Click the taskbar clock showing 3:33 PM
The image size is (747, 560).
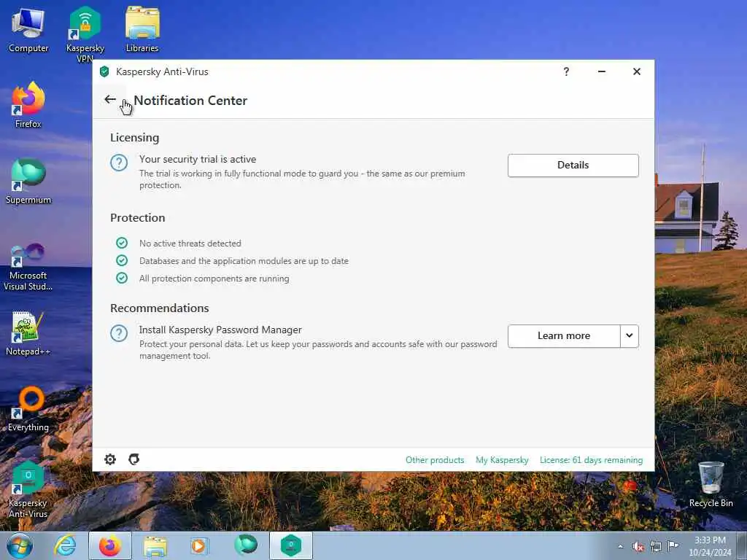(710, 546)
